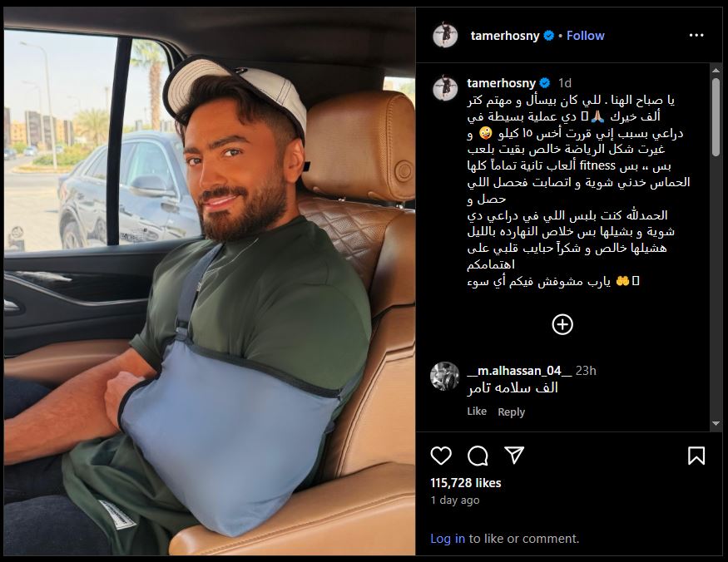Open tamerhosny avatar beside caption
The height and width of the screenshot is (562, 728).
click(x=445, y=88)
